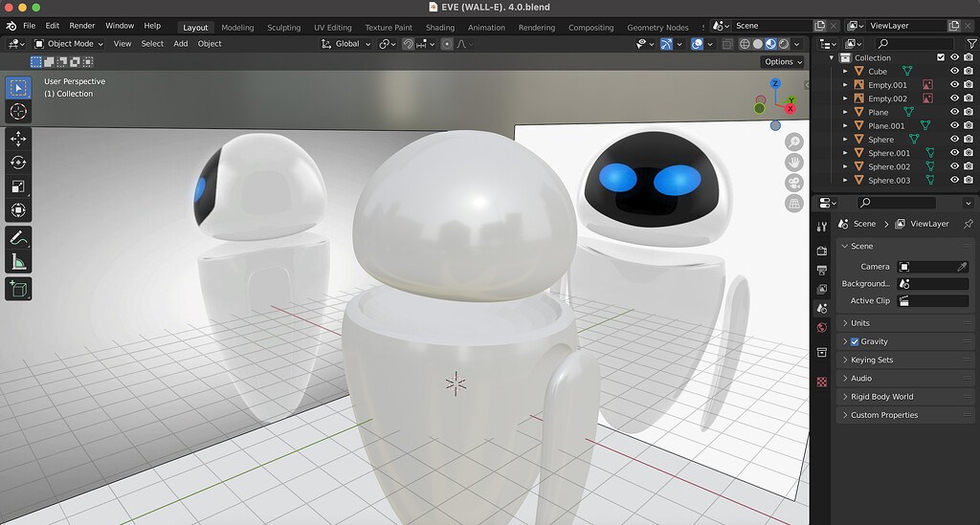Select Empty.002 in the outliner
Viewport: 980px width, 525px height.
point(887,98)
